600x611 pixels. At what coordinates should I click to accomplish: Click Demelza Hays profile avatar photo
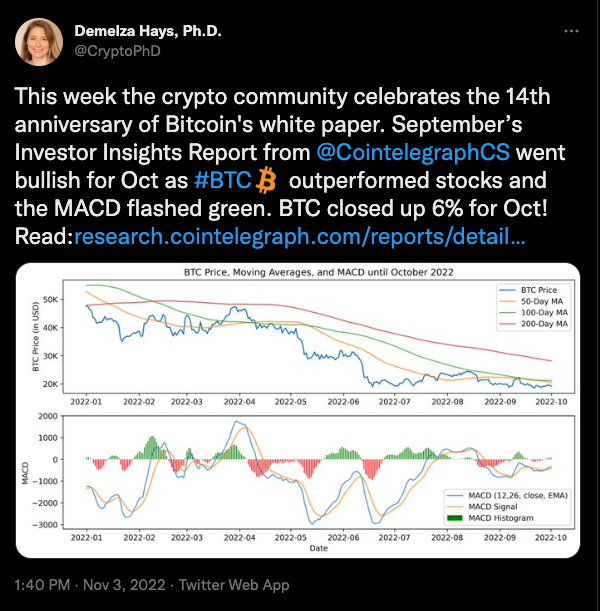[x=39, y=42]
